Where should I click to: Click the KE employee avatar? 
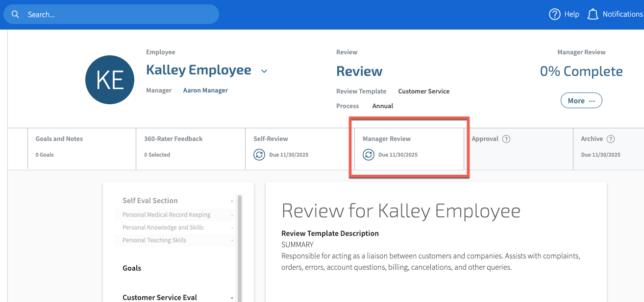click(x=110, y=80)
